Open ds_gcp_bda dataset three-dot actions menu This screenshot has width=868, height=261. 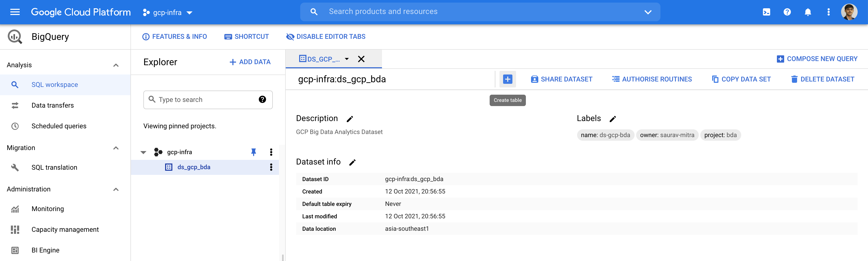coord(271,167)
